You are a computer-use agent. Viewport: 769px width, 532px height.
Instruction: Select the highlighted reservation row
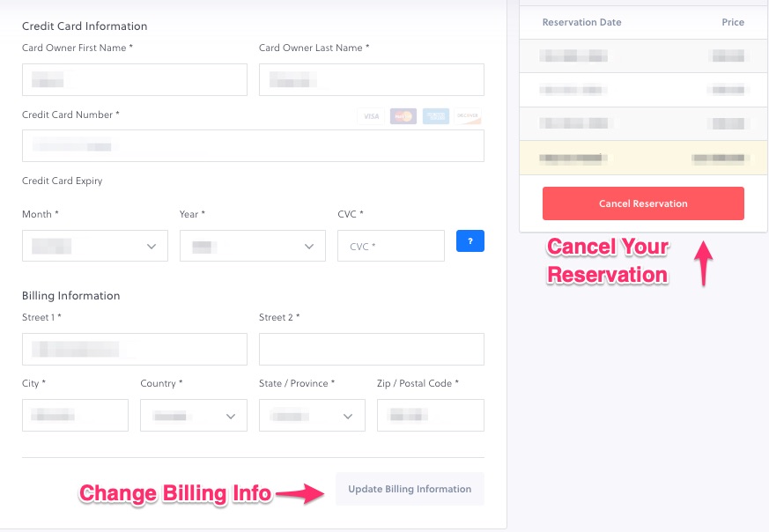(642, 157)
